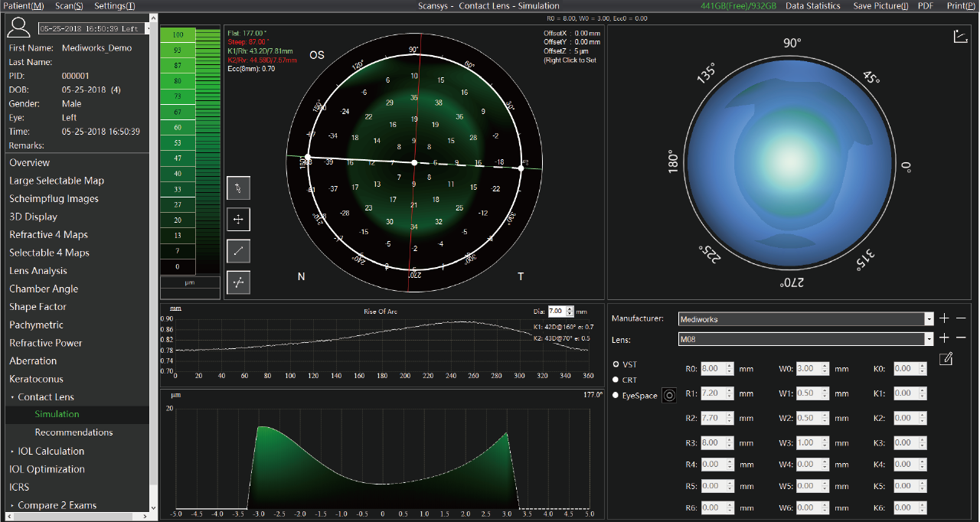Choose the EyeSpace radio option
The image size is (980, 522).
(616, 396)
